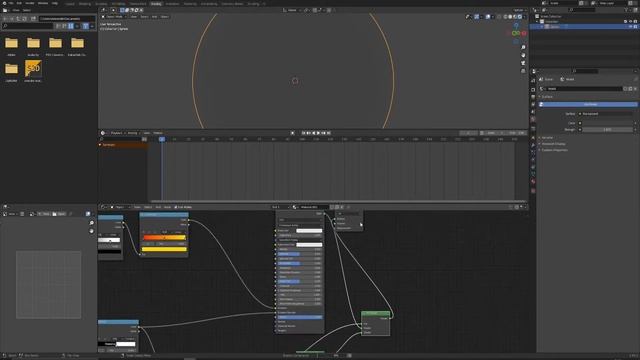Click the file browser path input field
640x360 pixels.
pyautogui.click(x=67, y=19)
